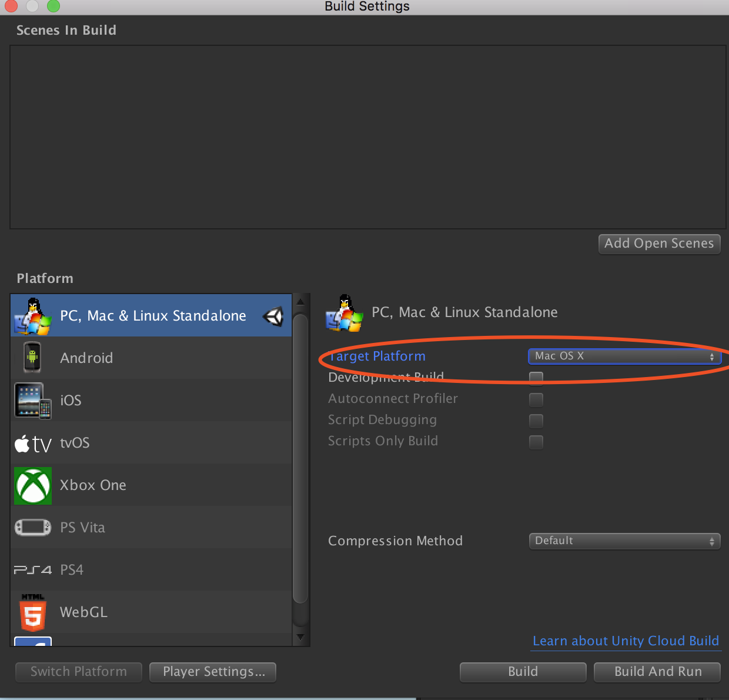Toggle the Autoconnect Profiler checkbox

536,399
